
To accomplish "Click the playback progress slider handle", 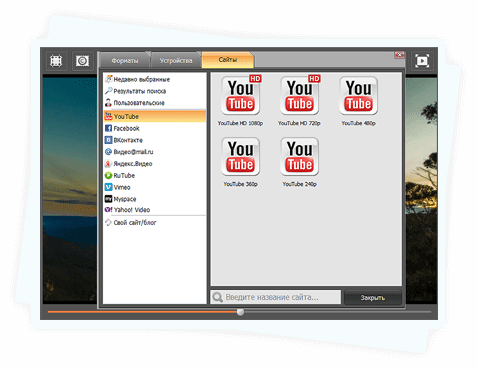I will (x=240, y=312).
